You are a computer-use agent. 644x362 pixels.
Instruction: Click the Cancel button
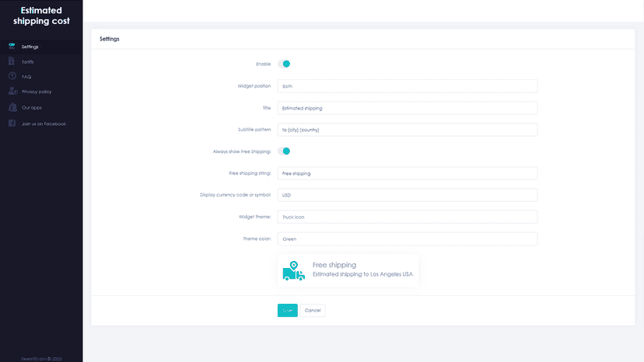[x=313, y=310]
